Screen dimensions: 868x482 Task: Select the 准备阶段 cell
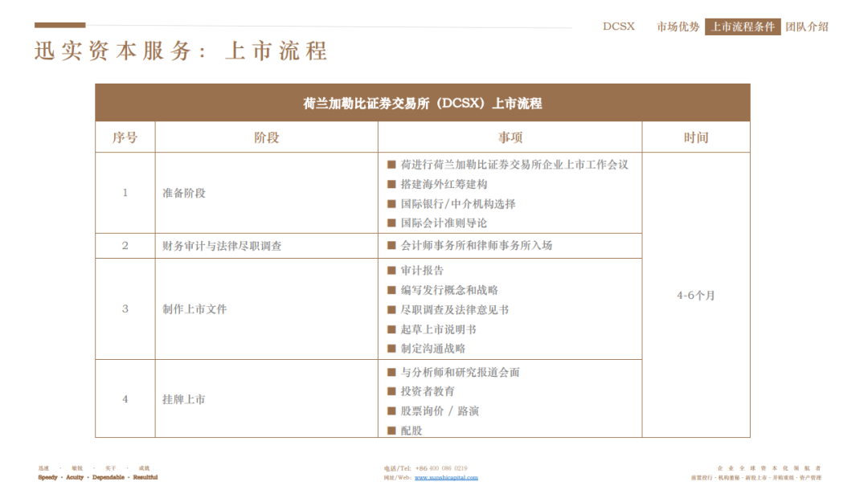pyautogui.click(x=266, y=193)
